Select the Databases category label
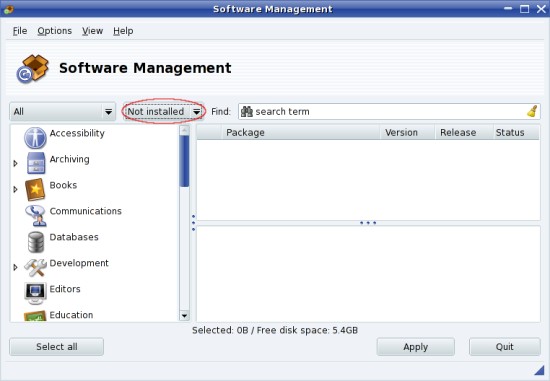Image resolution: width=550 pixels, height=381 pixels. coord(74,237)
